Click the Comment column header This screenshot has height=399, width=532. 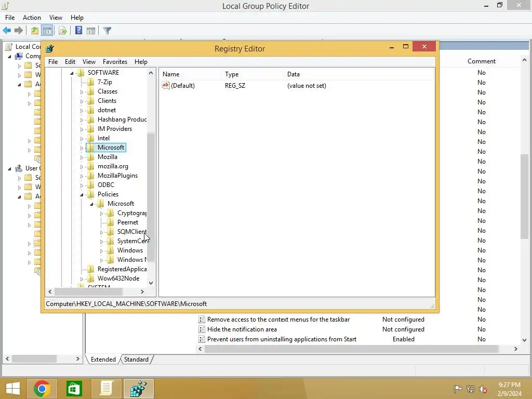pos(482,61)
